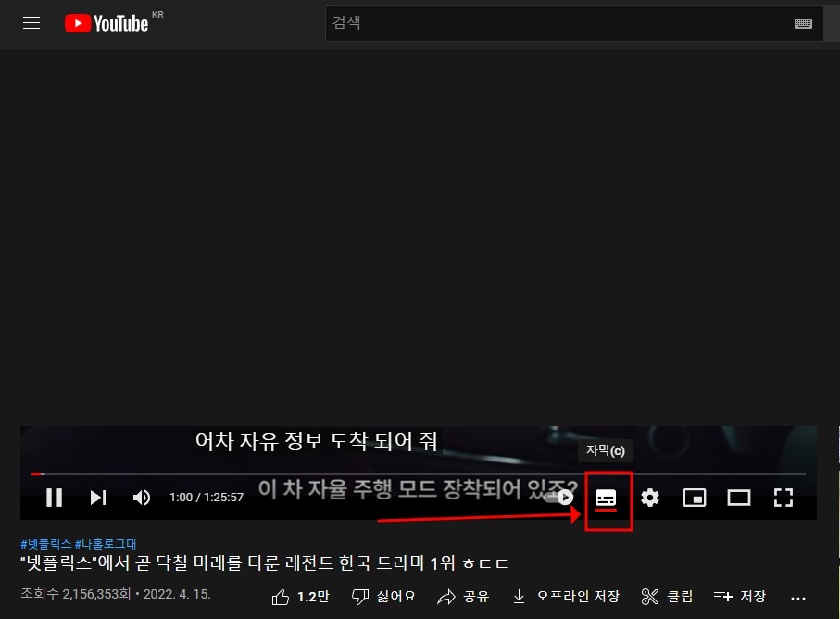This screenshot has height=619, width=840.
Task: Open more actions ellipsis menu
Action: click(x=798, y=598)
